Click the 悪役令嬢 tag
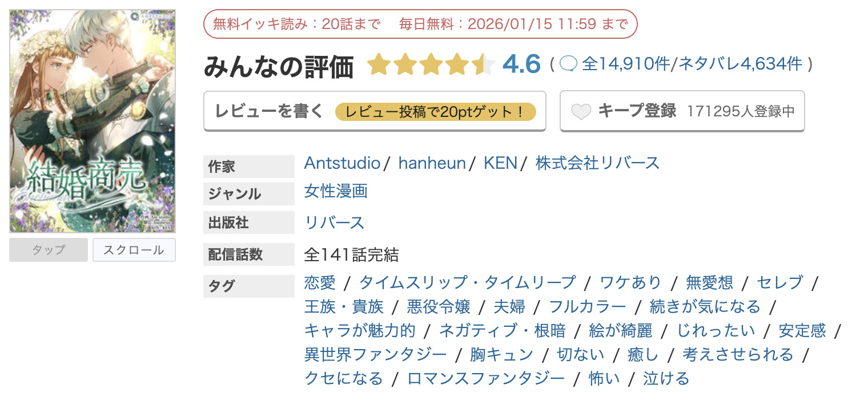This screenshot has width=868, height=397. (439, 307)
